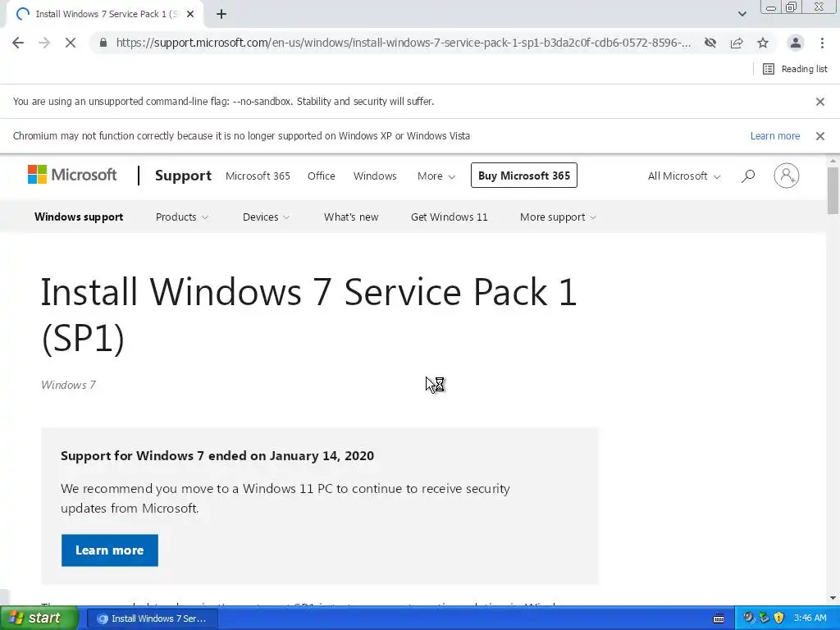The image size is (840, 630).
Task: Open the tab search dropdown arrow
Action: 742,14
